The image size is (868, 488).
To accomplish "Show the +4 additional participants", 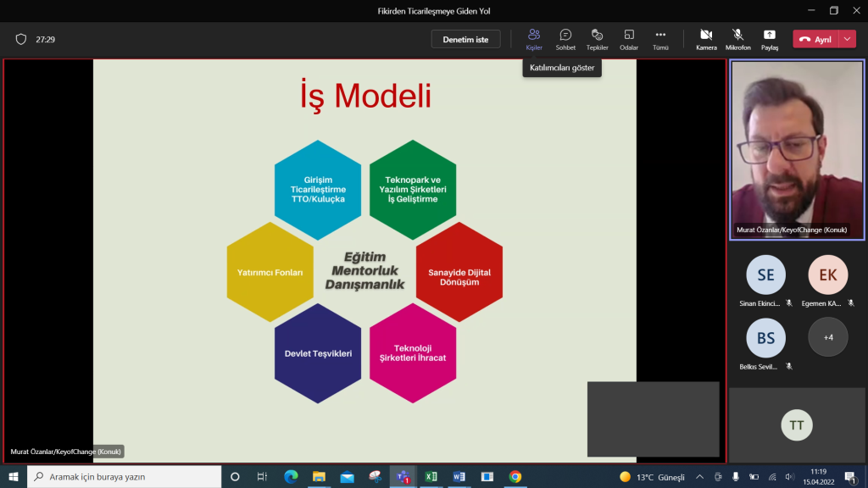I will [827, 337].
